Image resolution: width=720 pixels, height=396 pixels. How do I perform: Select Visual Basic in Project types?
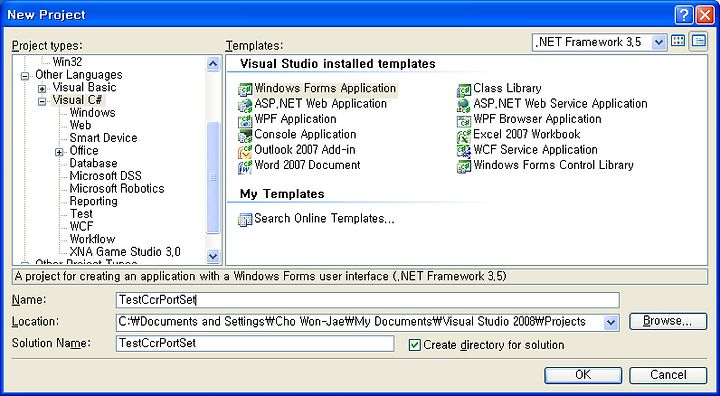pyautogui.click(x=84, y=87)
